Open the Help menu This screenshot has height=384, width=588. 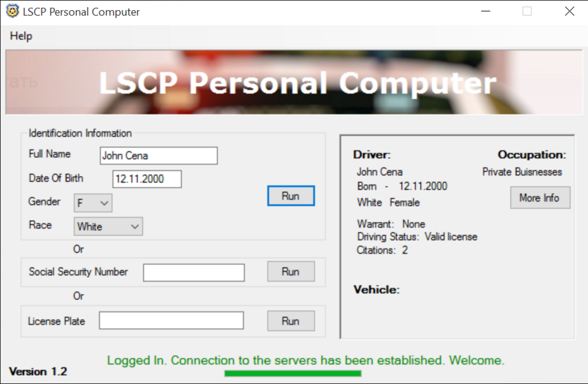click(21, 36)
